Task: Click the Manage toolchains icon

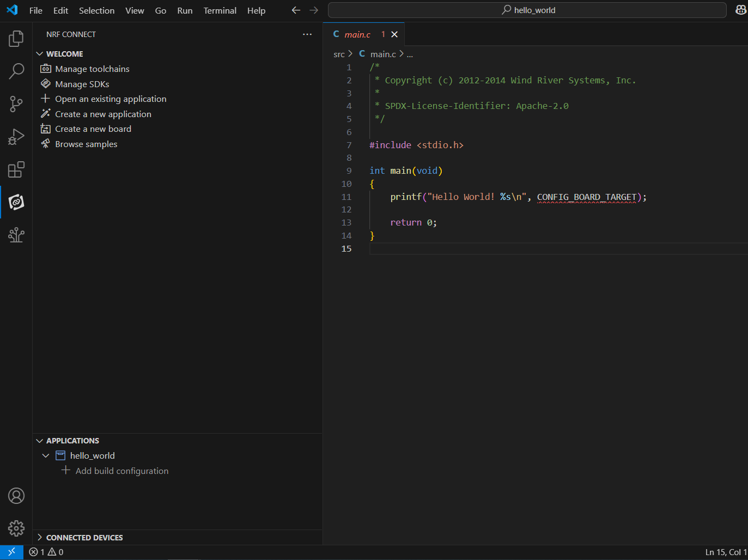Action: click(46, 69)
